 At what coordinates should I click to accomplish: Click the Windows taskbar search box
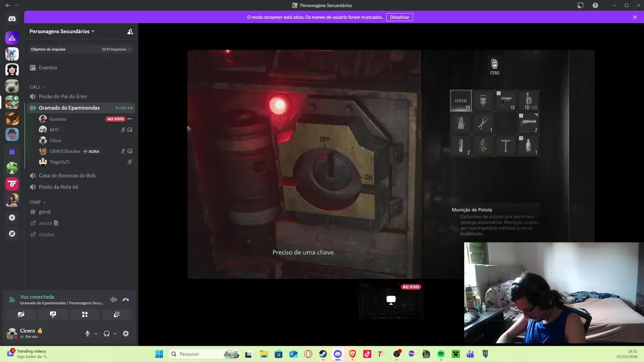coord(205,354)
